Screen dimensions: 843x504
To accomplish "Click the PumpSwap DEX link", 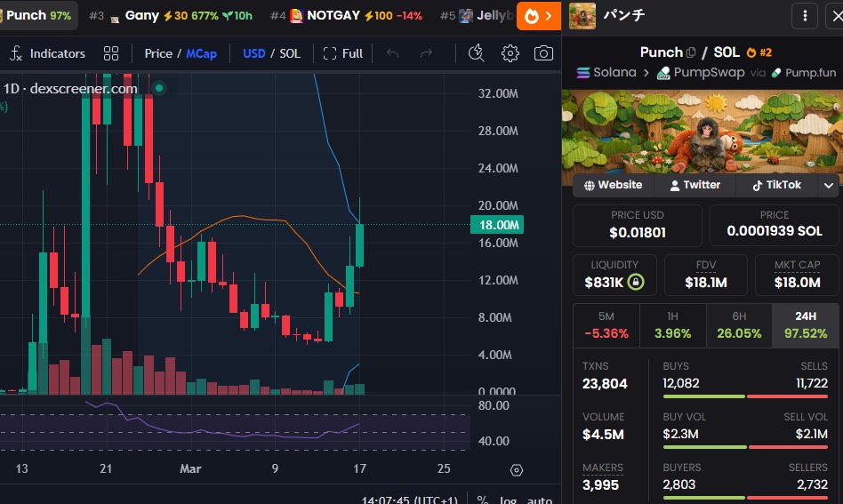I will coord(701,73).
